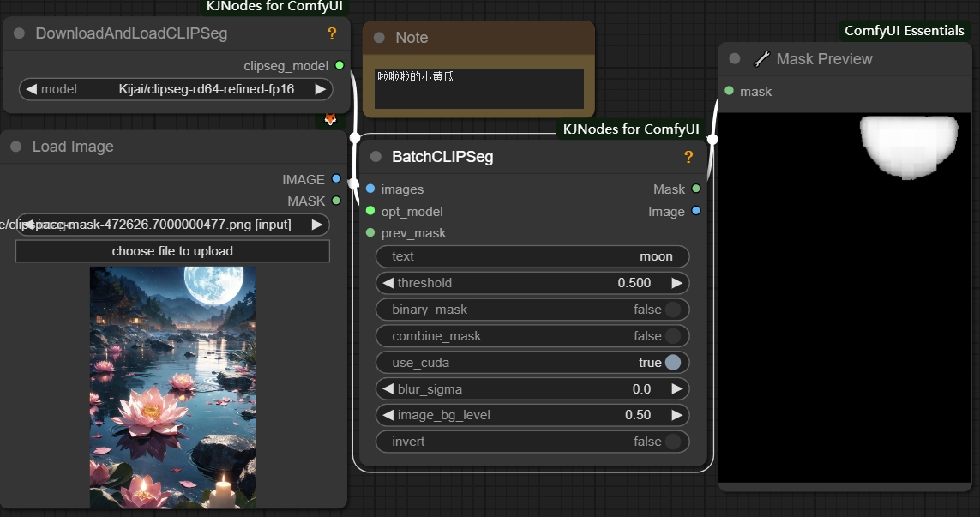Increase threshold with right arrow
This screenshot has width=980, height=517.
pos(676,283)
